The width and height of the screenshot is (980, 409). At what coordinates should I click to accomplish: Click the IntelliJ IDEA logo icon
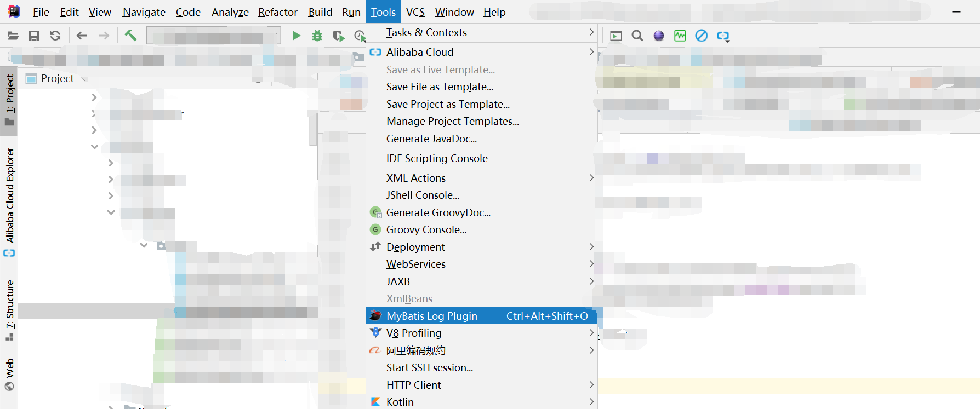point(14,11)
